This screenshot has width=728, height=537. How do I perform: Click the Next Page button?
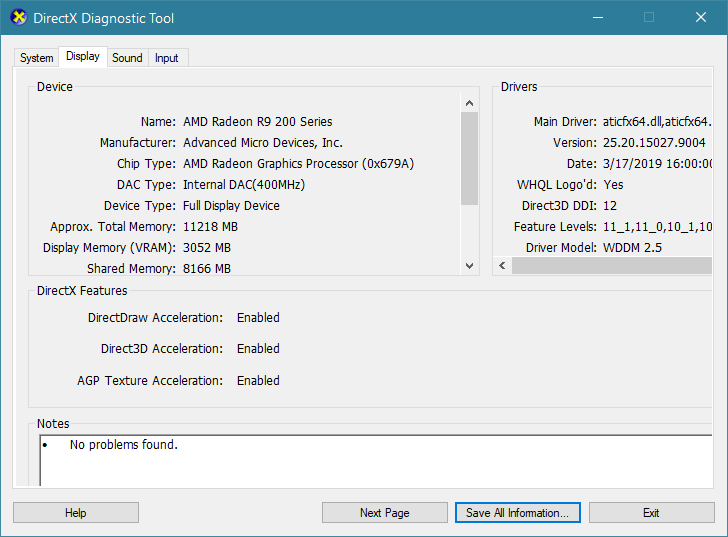click(384, 513)
